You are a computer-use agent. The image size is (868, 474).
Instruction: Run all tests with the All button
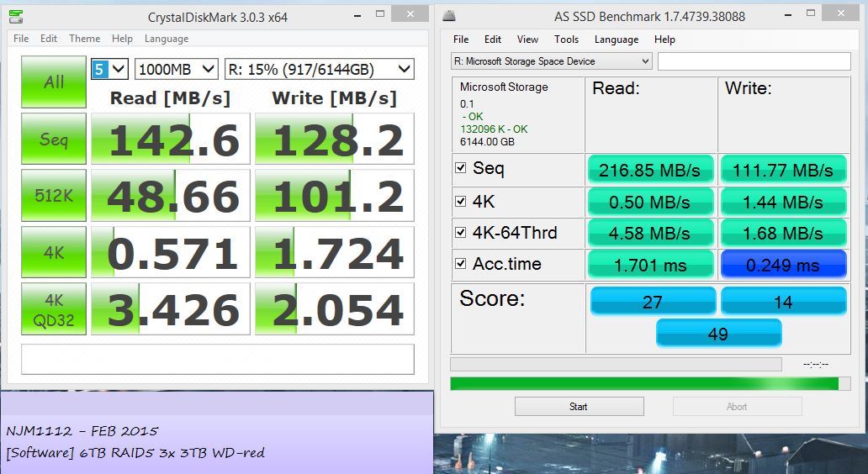[x=54, y=82]
